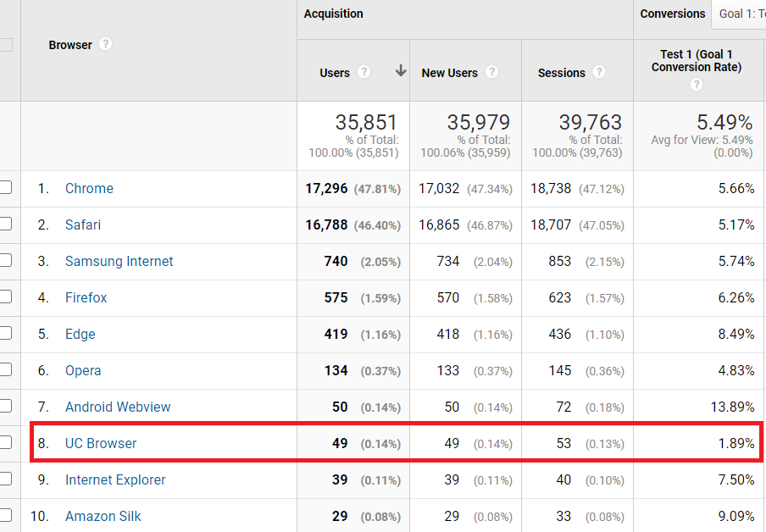Viewport: 766px width, 532px height.
Task: Open the Chrome browser link
Action: [x=90, y=189]
